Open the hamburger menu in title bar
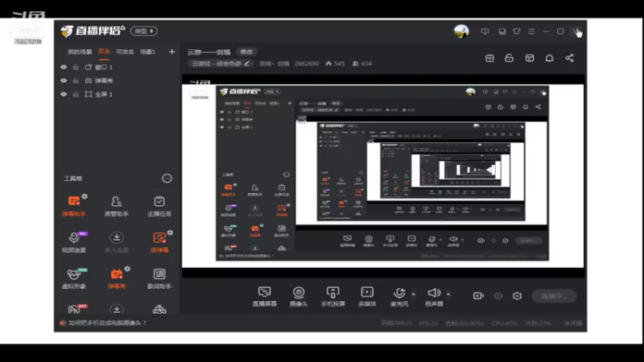This screenshot has width=644, height=362. pyautogui.click(x=531, y=31)
